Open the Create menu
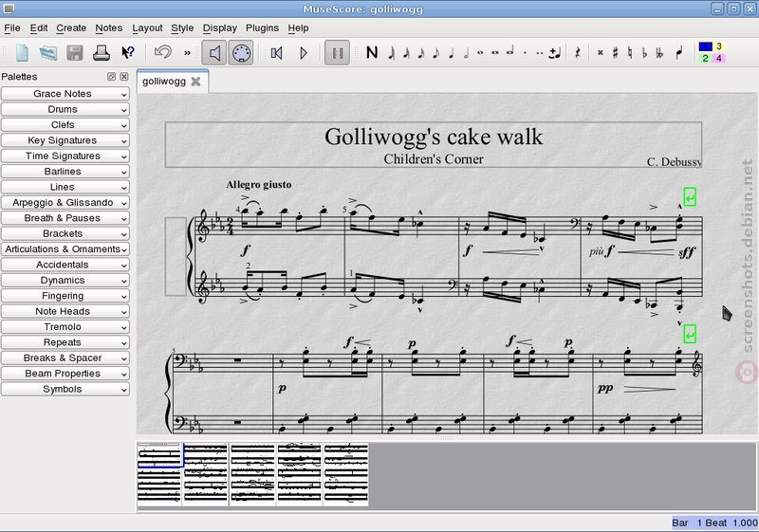Screen dimensions: 759x532 tap(71, 28)
